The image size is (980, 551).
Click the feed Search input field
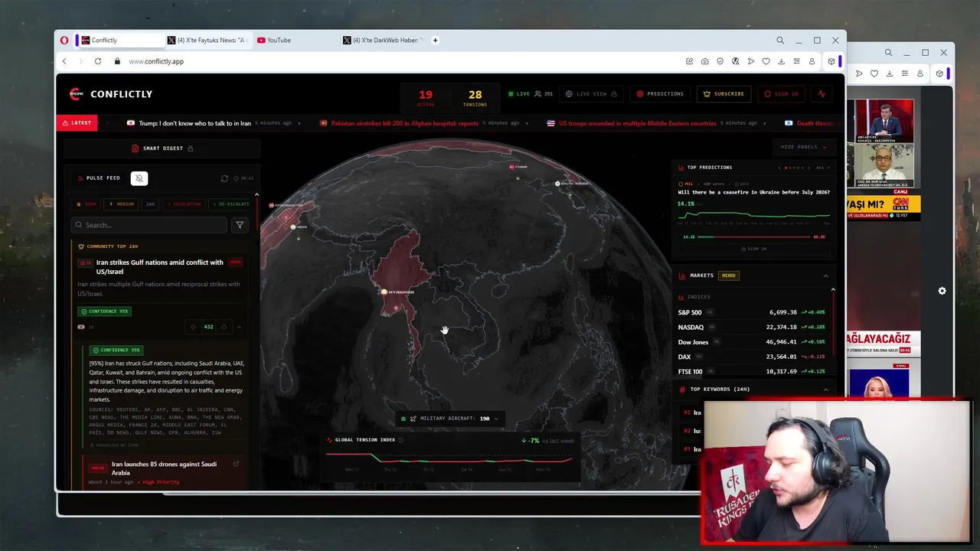(x=149, y=225)
